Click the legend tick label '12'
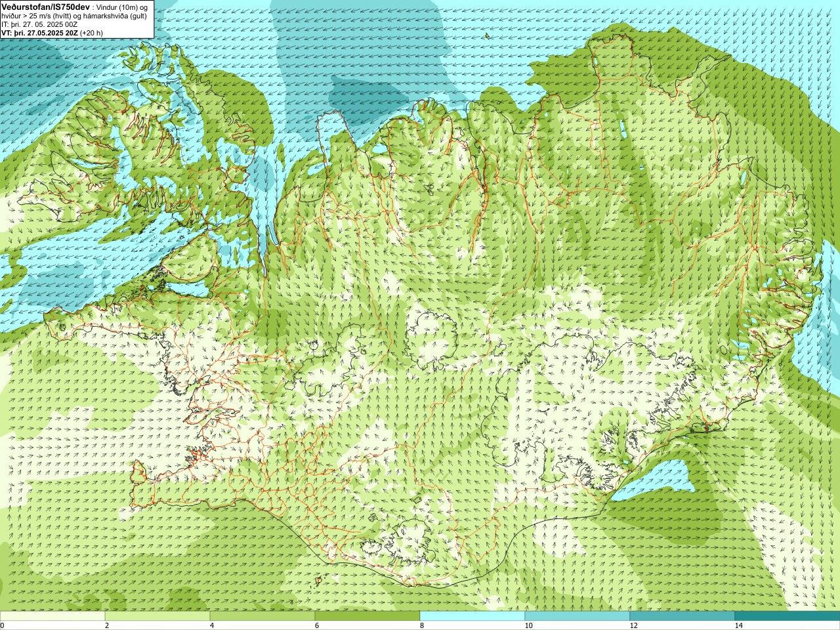 click(x=633, y=625)
